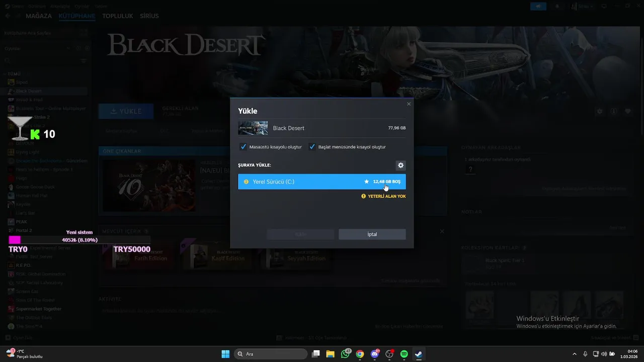
Task: Show hidden system tray icons chevron
Action: click(x=575, y=354)
